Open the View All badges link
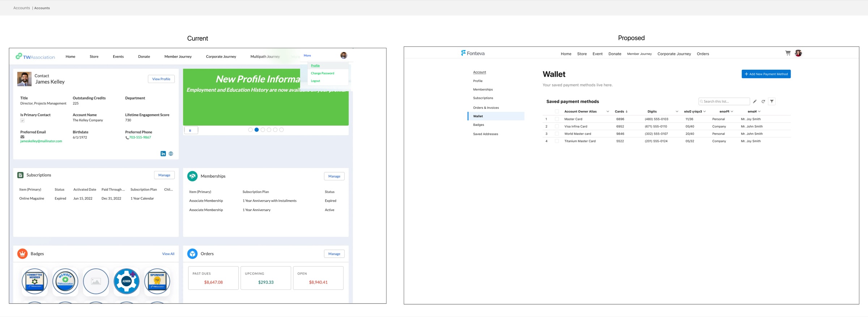This screenshot has width=868, height=317. (x=168, y=254)
